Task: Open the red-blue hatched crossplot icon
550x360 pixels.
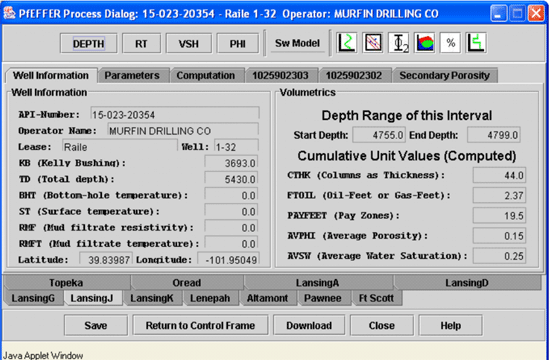Action: coord(373,43)
